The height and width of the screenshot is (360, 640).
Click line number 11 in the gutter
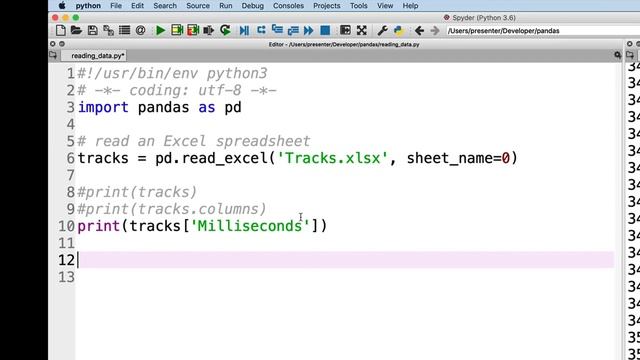click(x=66, y=243)
